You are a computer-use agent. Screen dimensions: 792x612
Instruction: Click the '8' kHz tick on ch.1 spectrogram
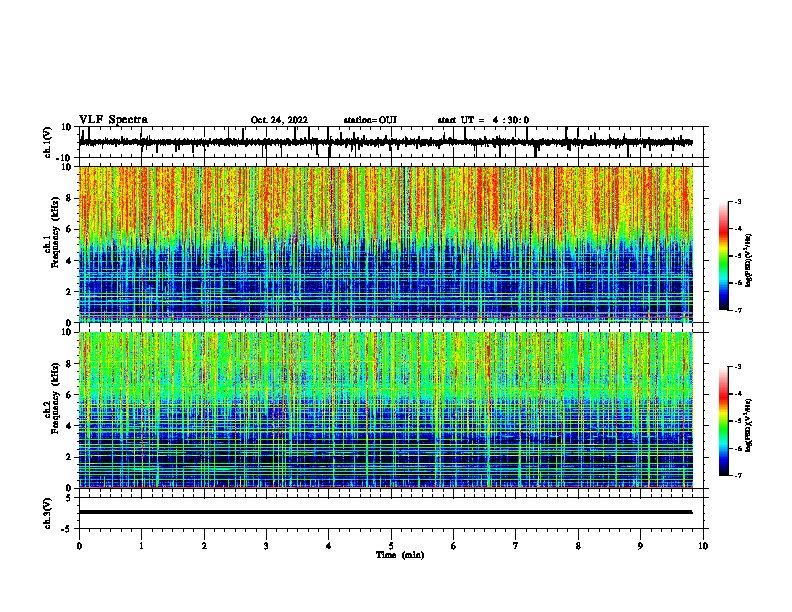70,198
